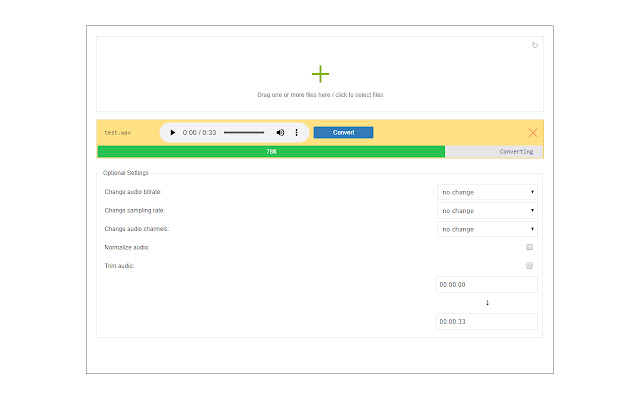Enable the Normalize audio checkbox
Viewport: 640px width, 400px height.
529,247
